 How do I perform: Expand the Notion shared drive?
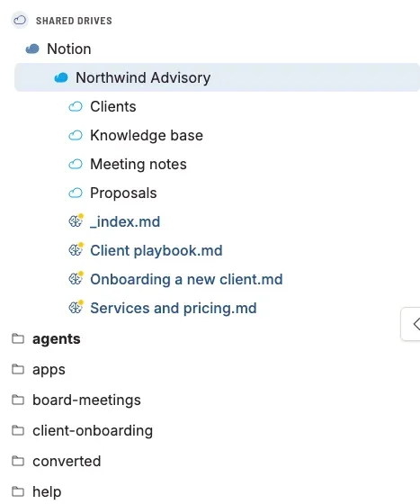pyautogui.click(x=69, y=49)
